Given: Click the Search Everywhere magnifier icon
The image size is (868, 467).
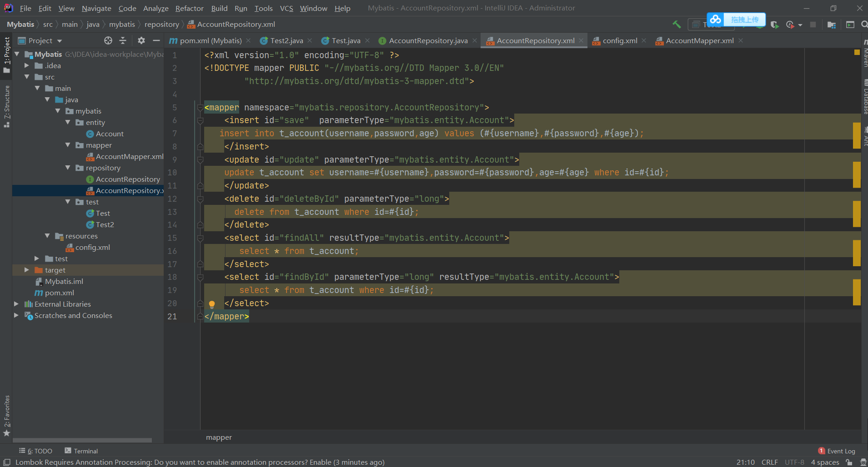Looking at the screenshot, I should point(864,25).
